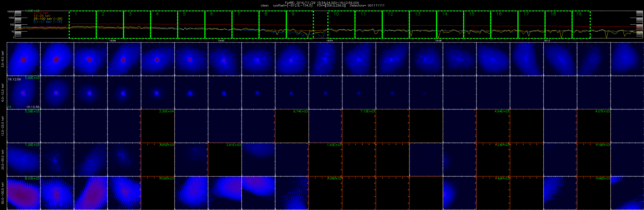Select time interval 1 in the lightcurve
Image resolution: width=644 pixels, height=210 pixels.
point(83,25)
